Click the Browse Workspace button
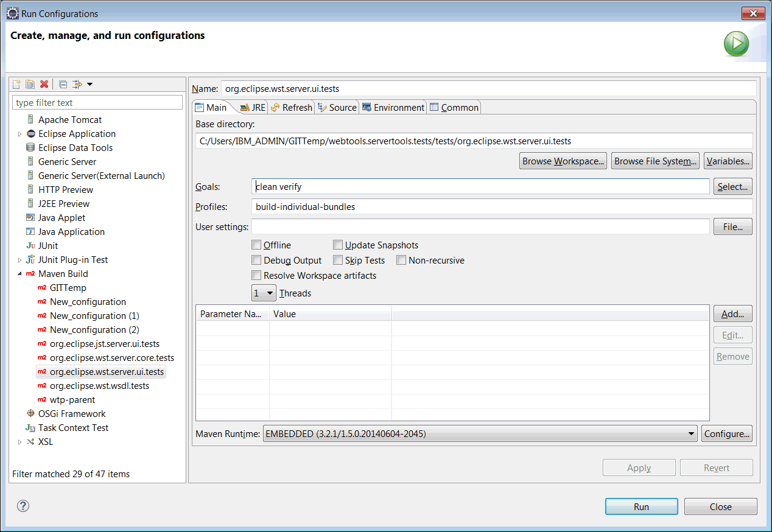Screen dimensions: 772x532 (563, 161)
